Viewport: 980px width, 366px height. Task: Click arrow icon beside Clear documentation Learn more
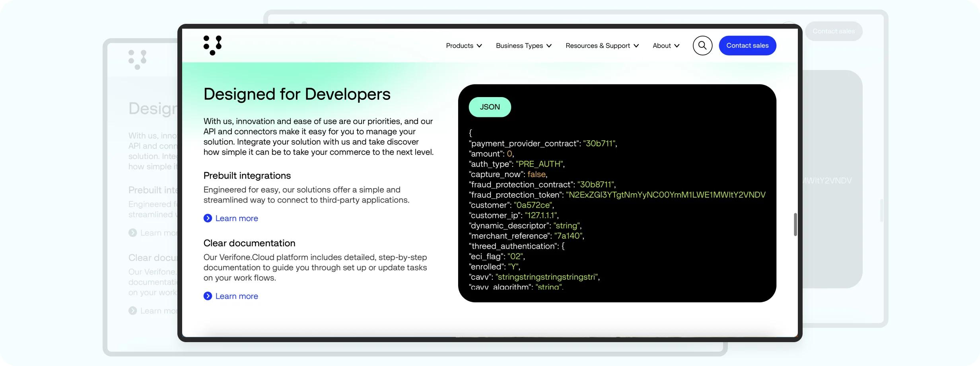[208, 296]
